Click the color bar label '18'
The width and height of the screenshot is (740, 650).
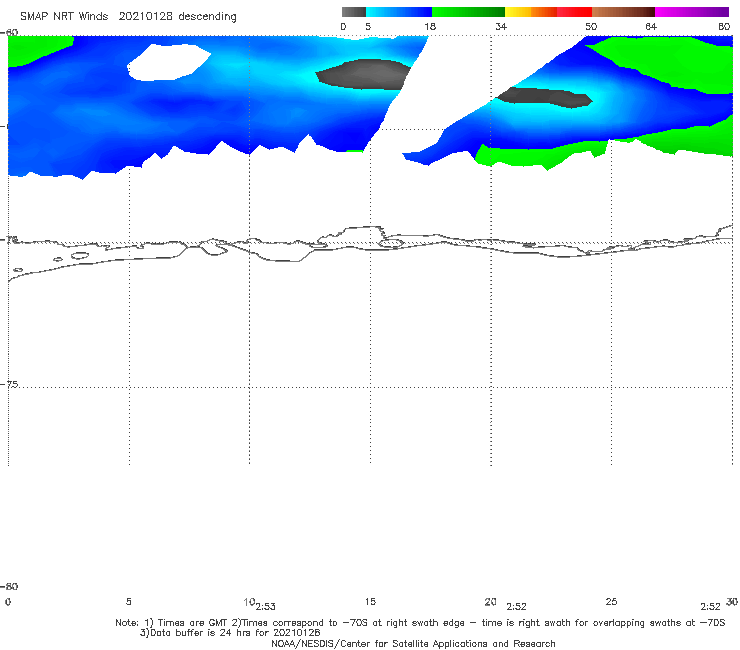(x=430, y=26)
